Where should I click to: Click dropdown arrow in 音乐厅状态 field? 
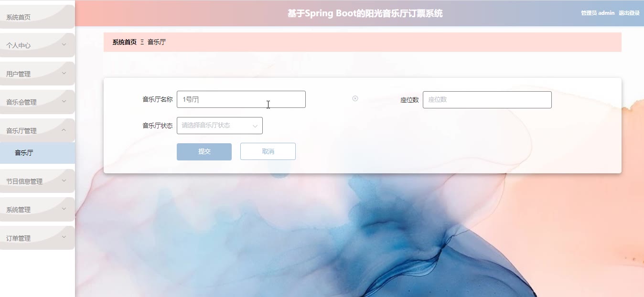click(x=255, y=126)
